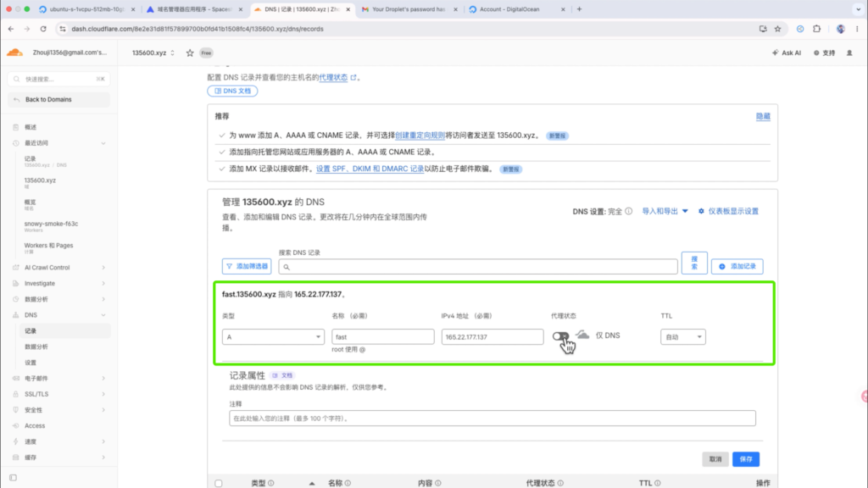Switch to the ubuntu-s-1vcpu-512mb browser tab
This screenshot has width=868, height=488.
click(x=86, y=8)
